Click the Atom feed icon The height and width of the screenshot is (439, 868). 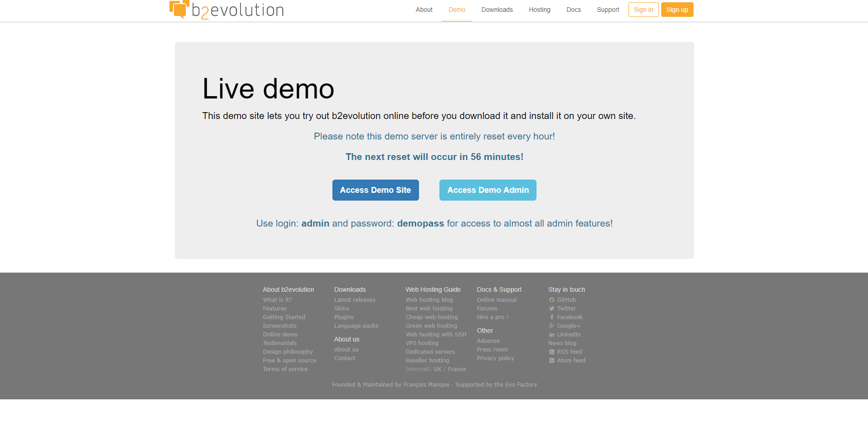551,361
